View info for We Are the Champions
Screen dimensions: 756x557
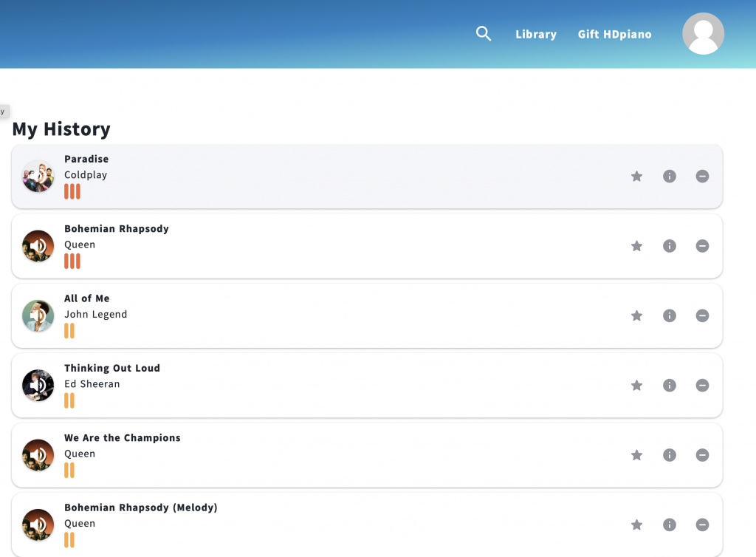(669, 455)
